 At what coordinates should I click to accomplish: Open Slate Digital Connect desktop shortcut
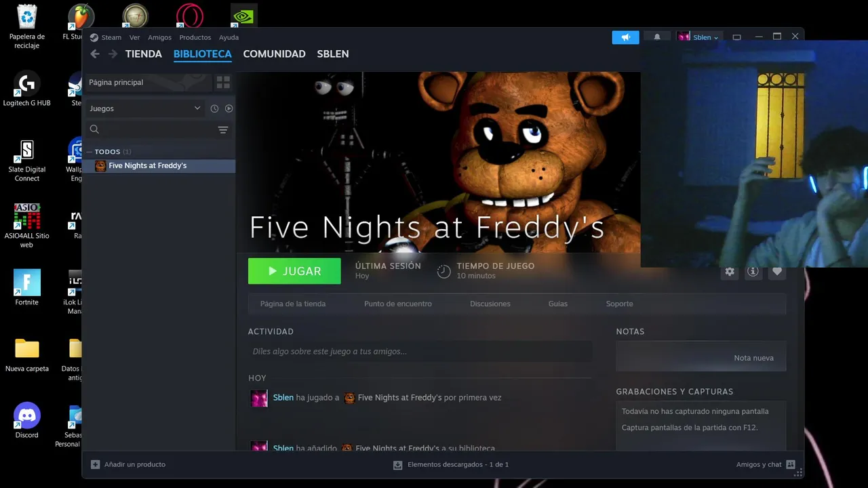pyautogui.click(x=26, y=161)
